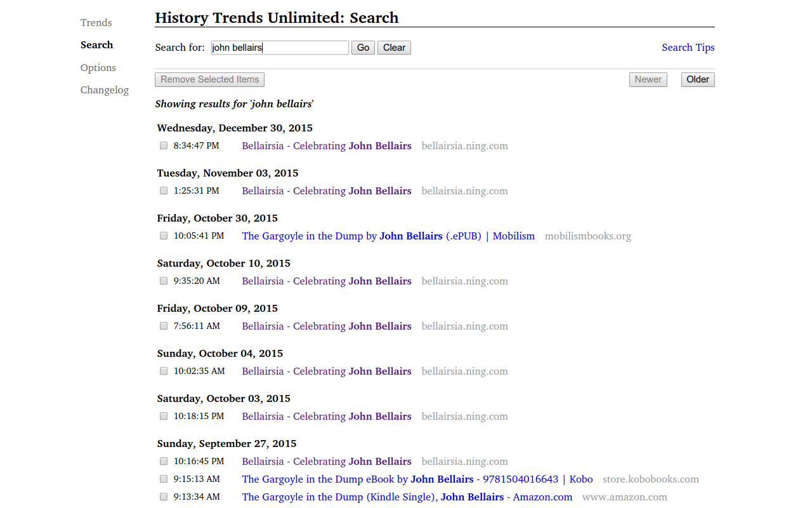Open the Trends page in sidebar
This screenshot has width=812, height=508.
point(96,23)
